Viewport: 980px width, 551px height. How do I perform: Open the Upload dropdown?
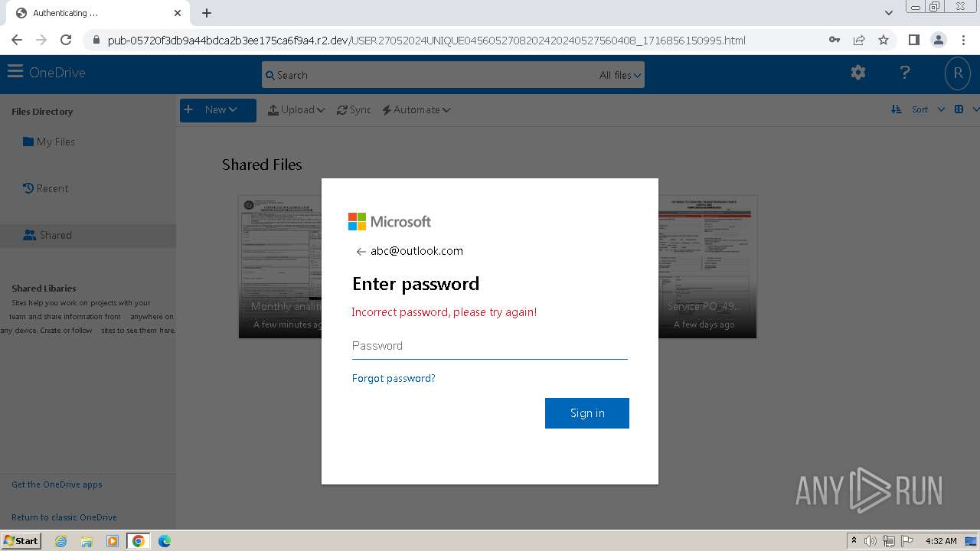296,109
